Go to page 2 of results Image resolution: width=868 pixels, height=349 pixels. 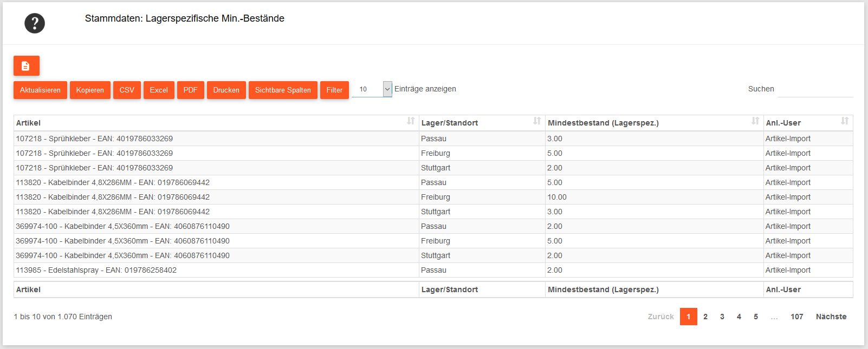pos(705,317)
